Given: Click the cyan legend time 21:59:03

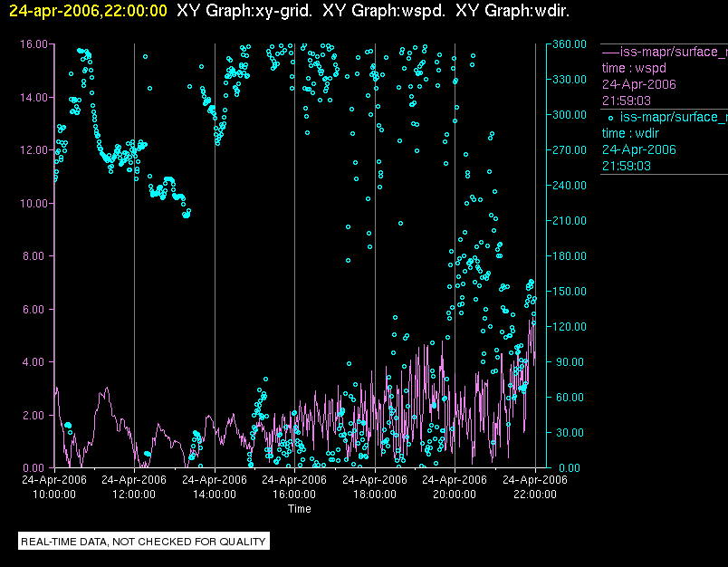Looking at the screenshot, I should pos(627,167).
